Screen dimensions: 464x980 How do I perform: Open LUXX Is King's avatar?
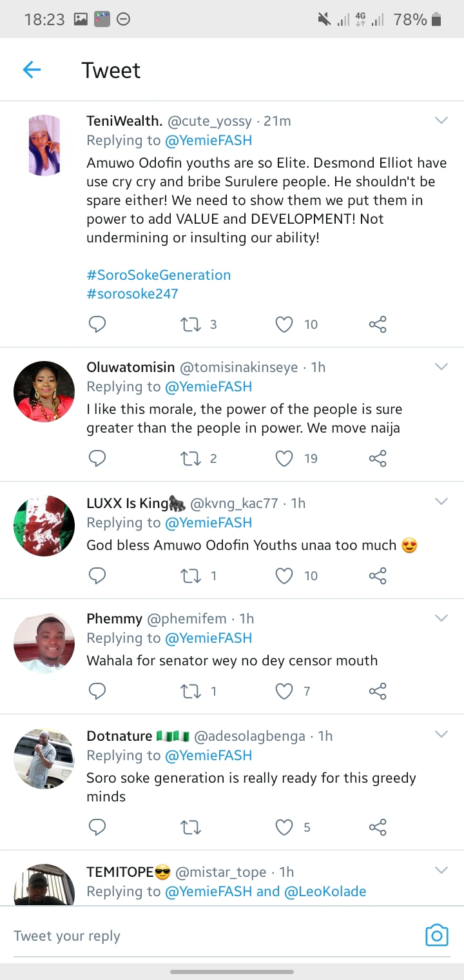(x=44, y=526)
